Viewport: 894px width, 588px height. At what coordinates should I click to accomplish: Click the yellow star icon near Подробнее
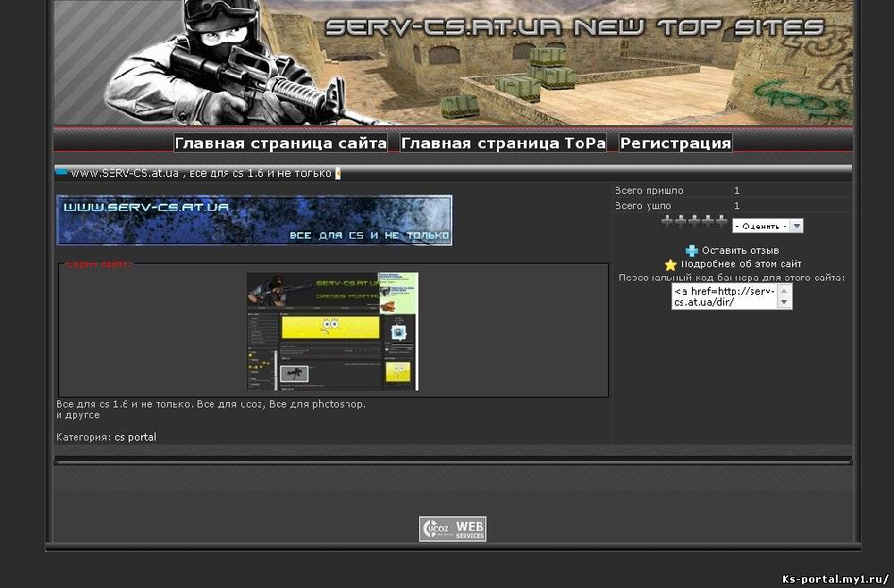pos(670,265)
